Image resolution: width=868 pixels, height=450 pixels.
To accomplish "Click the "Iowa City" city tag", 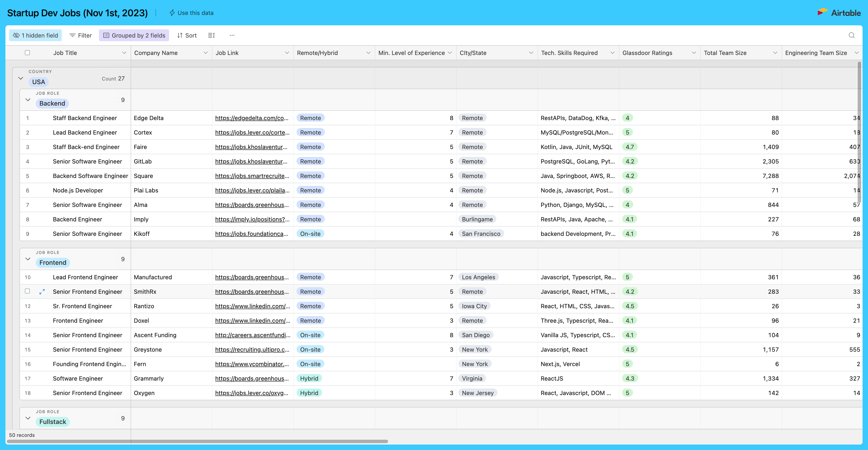I will click(474, 306).
